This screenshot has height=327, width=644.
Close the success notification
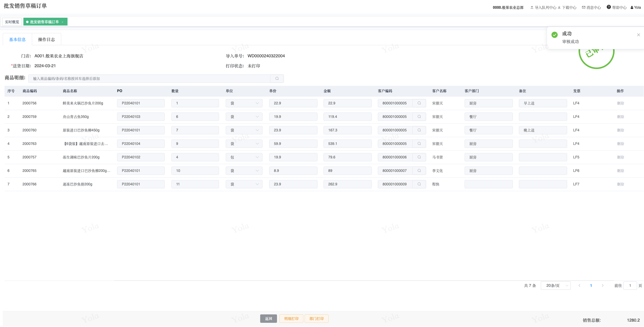[x=639, y=35]
